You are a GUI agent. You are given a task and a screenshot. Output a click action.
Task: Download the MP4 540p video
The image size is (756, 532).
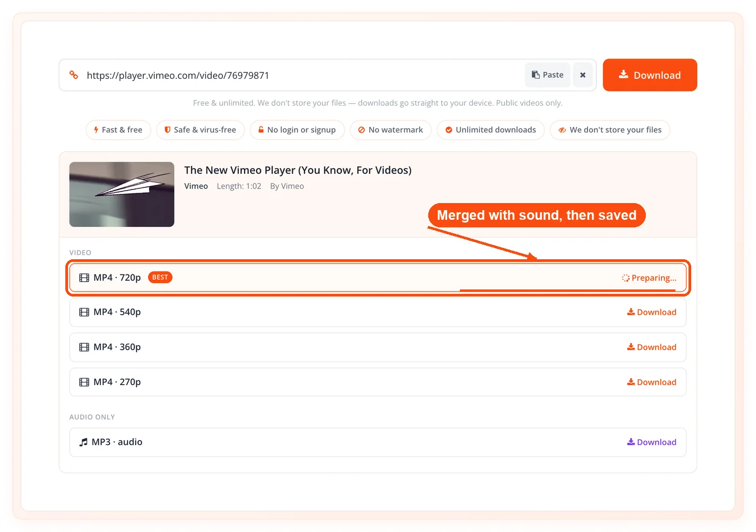651,312
